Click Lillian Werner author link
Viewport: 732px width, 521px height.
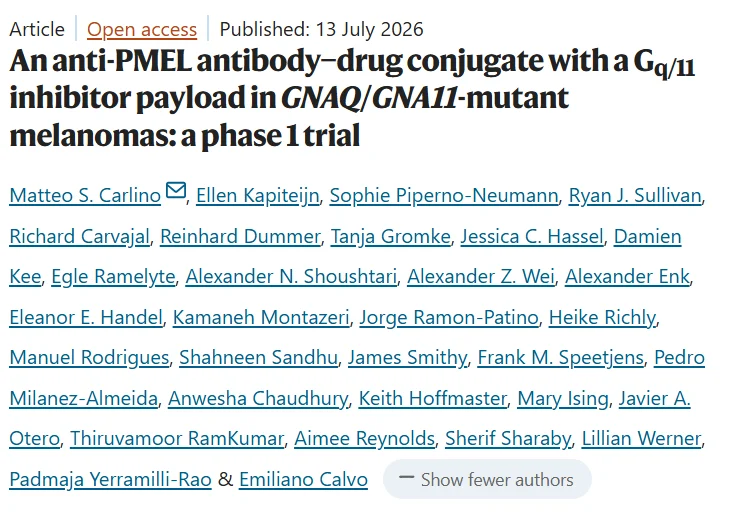point(641,439)
